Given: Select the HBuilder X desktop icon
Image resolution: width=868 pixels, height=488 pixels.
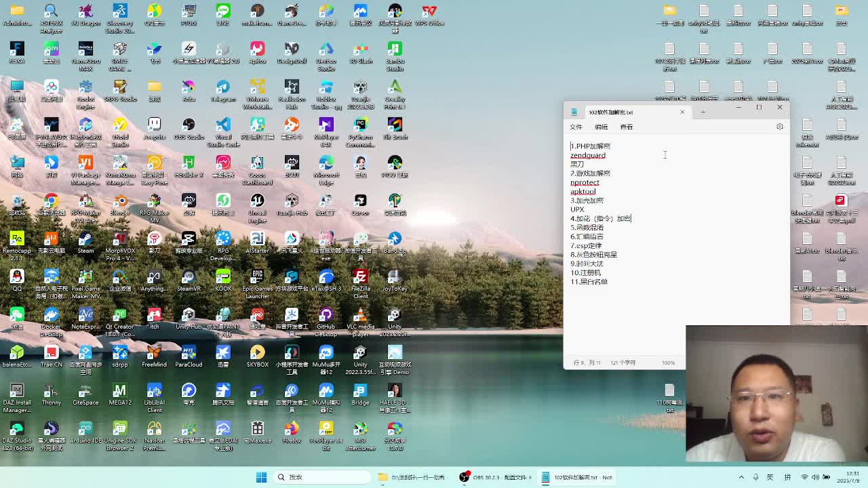Looking at the screenshot, I should coord(189,167).
